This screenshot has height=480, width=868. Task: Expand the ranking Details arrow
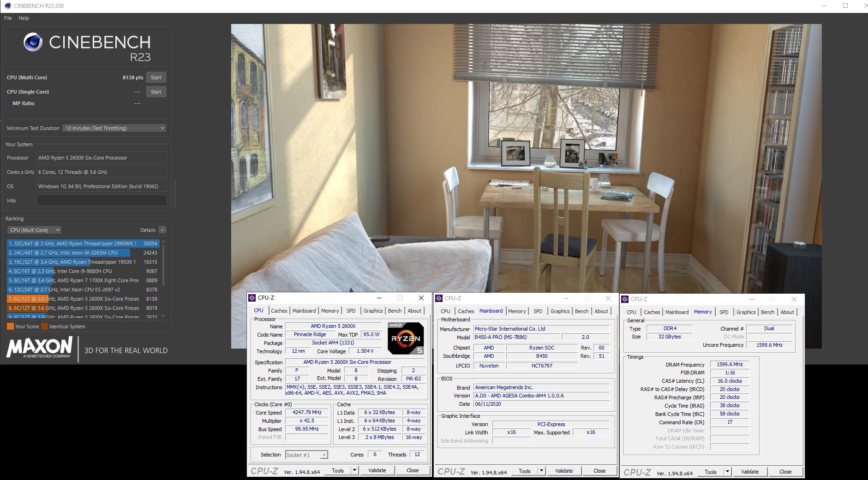tap(162, 230)
